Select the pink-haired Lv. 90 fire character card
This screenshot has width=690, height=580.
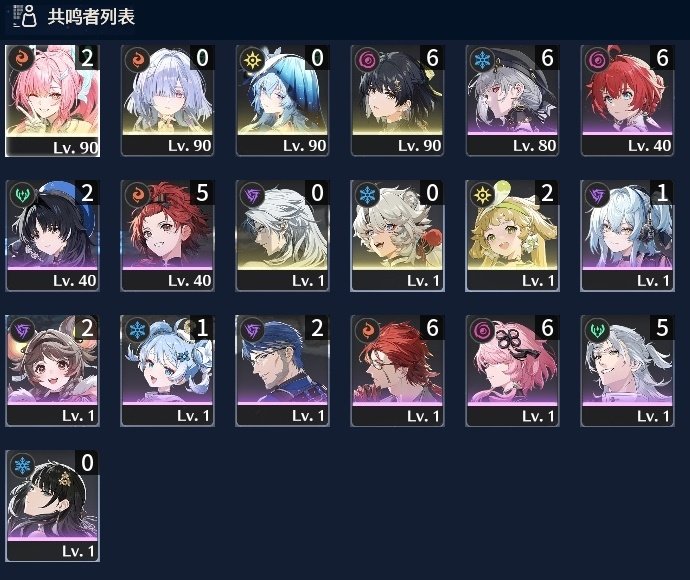pyautogui.click(x=52, y=101)
